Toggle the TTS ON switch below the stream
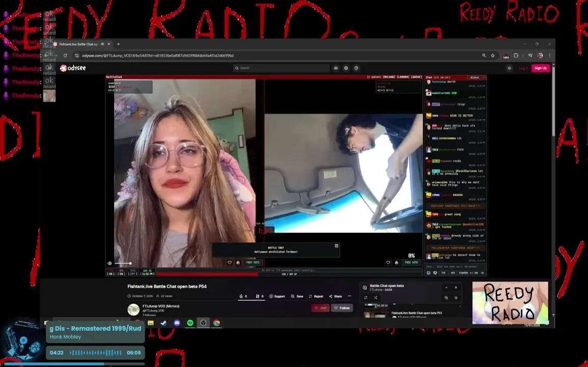 111,272
